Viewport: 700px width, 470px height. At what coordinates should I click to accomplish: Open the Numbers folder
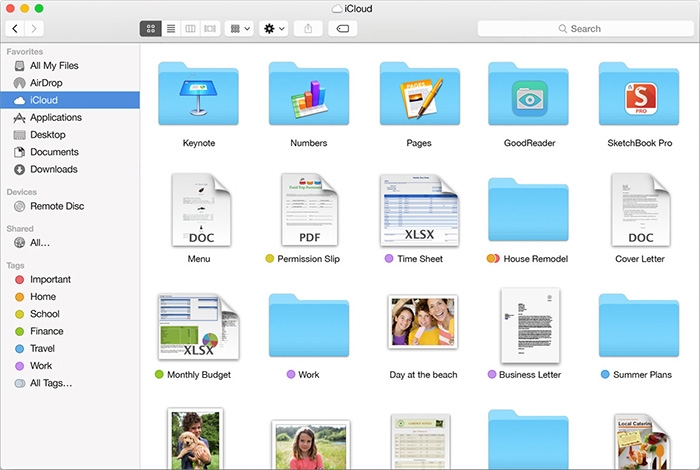pos(308,94)
